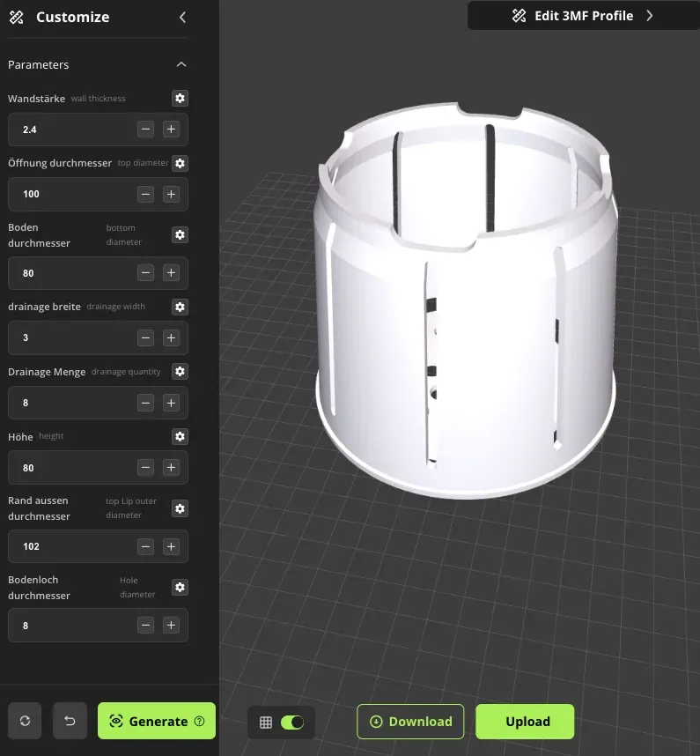Increase Wandstärke value with plus
Screen dimensions: 700x756
171,130
